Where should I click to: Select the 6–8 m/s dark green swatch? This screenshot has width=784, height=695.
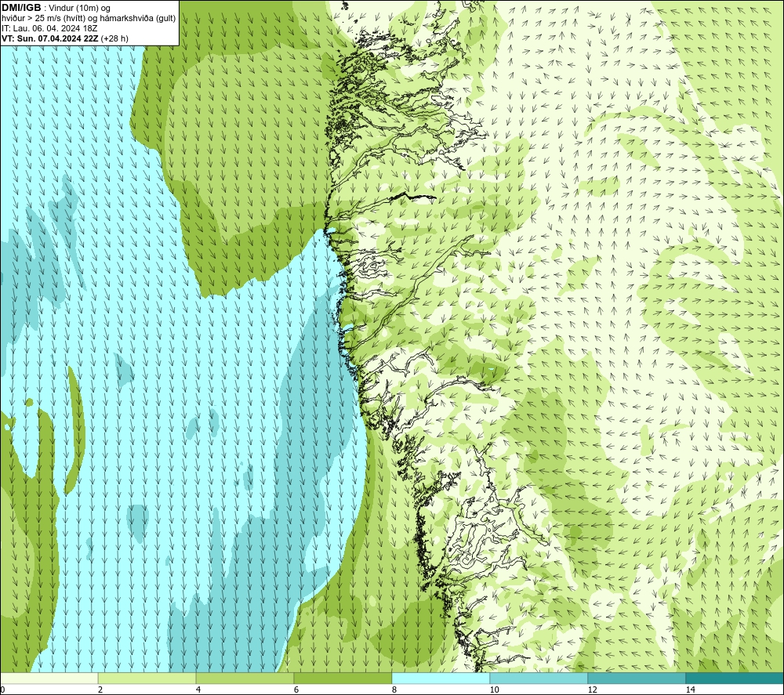pos(343,678)
